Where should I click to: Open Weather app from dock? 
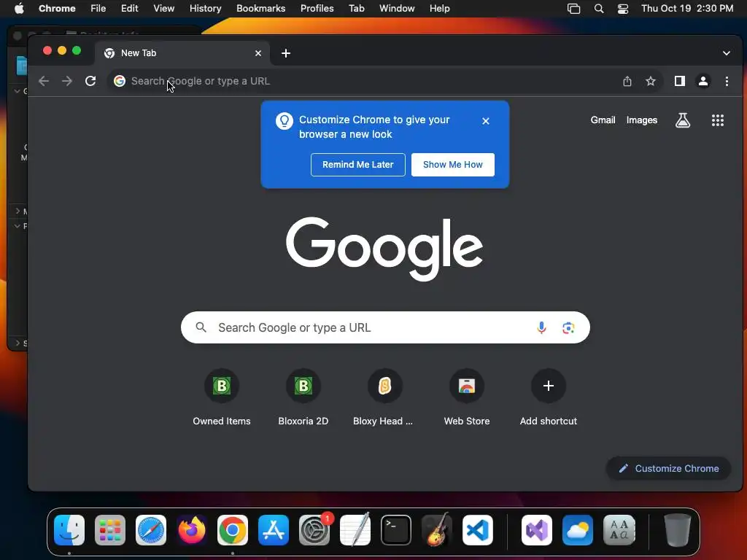[x=578, y=530]
